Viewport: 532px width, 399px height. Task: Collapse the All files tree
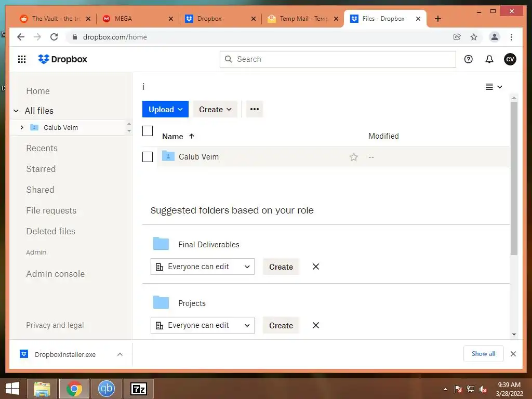tap(16, 111)
